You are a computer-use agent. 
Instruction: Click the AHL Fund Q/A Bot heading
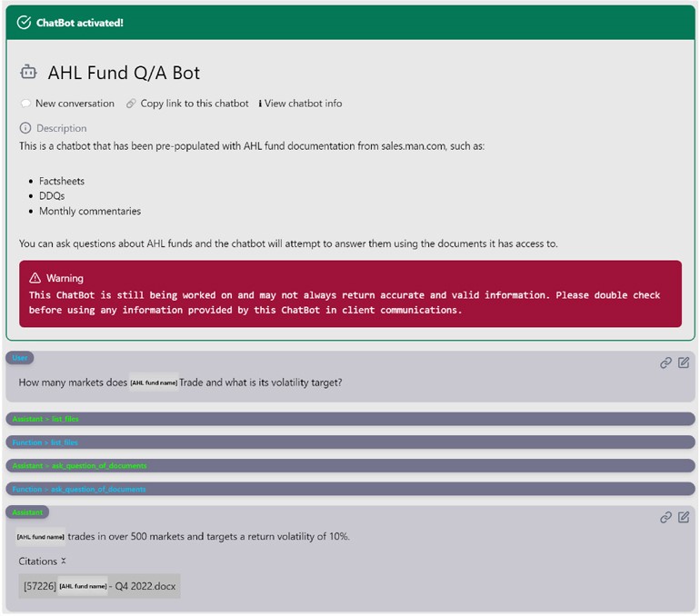pyautogui.click(x=124, y=73)
